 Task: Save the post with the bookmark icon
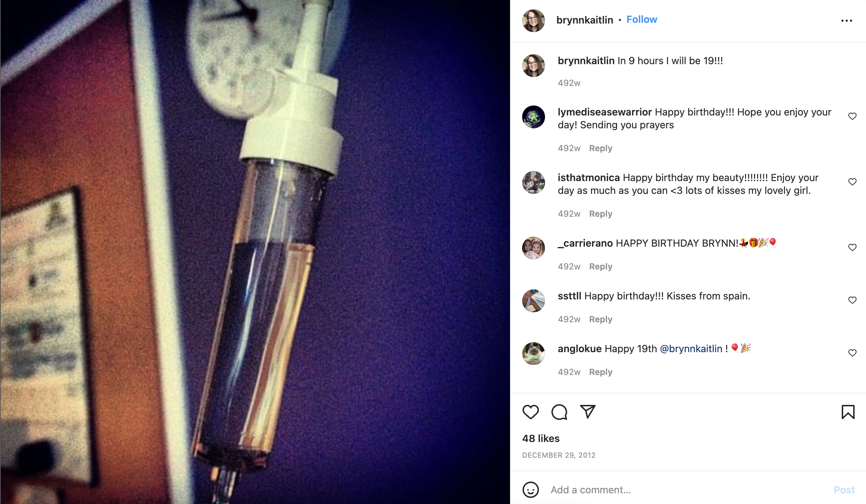(848, 412)
